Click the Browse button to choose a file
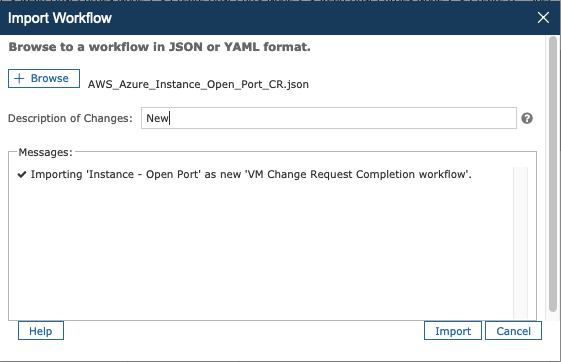The height and width of the screenshot is (362, 561). (x=44, y=78)
